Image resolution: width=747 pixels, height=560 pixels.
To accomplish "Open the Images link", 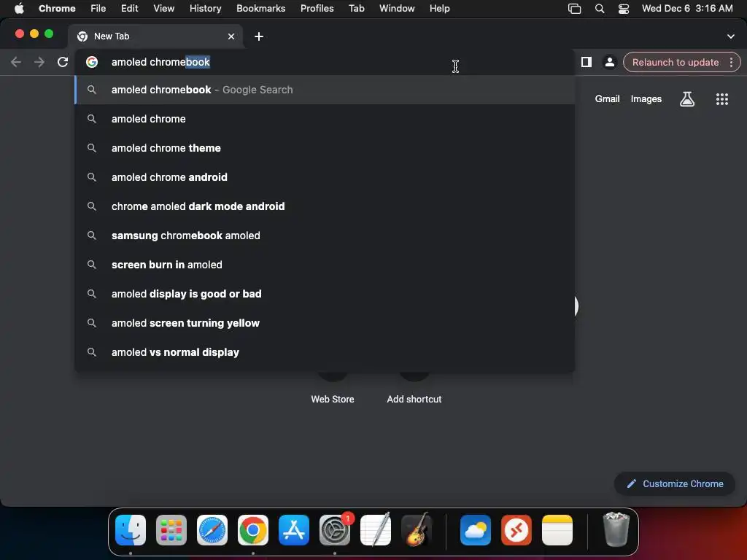I will point(646,99).
